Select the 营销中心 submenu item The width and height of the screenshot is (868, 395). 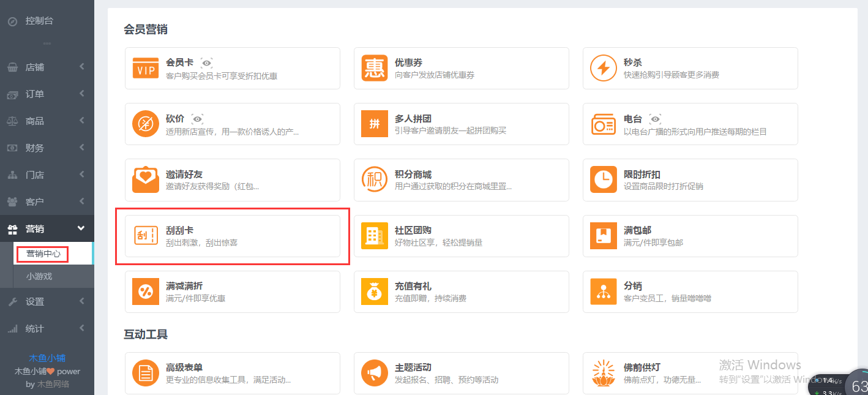43,254
